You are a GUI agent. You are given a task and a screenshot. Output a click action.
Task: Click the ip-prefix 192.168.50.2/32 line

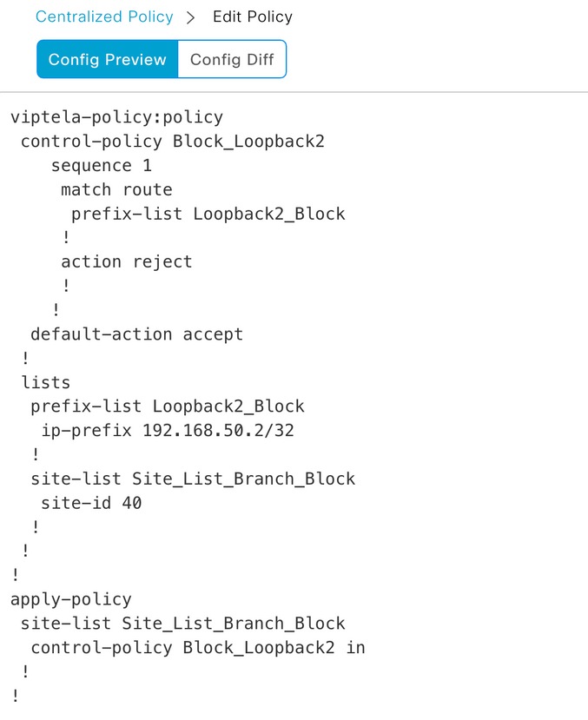click(x=168, y=430)
